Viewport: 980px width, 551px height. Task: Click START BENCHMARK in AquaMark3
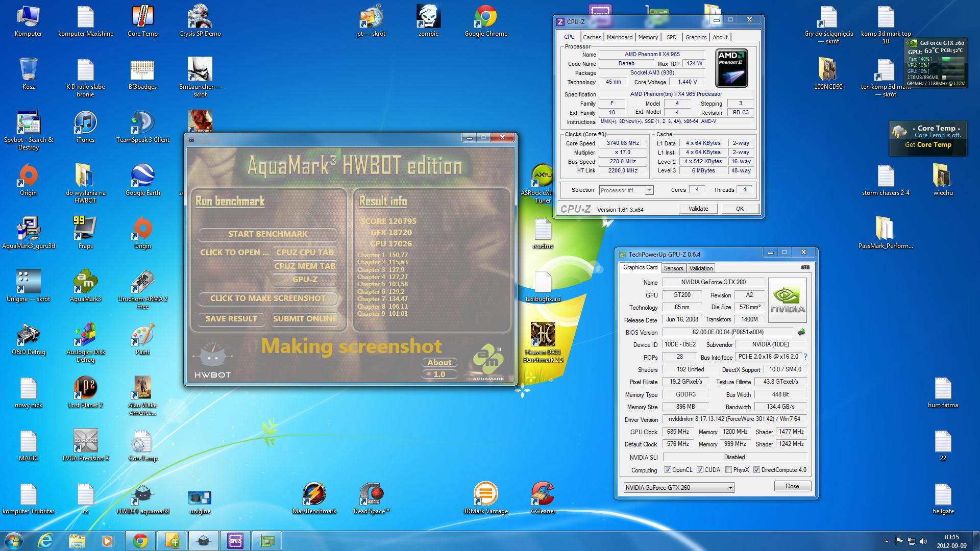click(267, 234)
